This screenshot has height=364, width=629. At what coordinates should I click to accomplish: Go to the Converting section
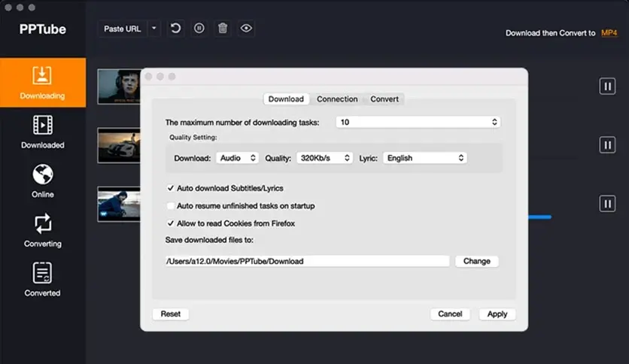click(x=42, y=229)
